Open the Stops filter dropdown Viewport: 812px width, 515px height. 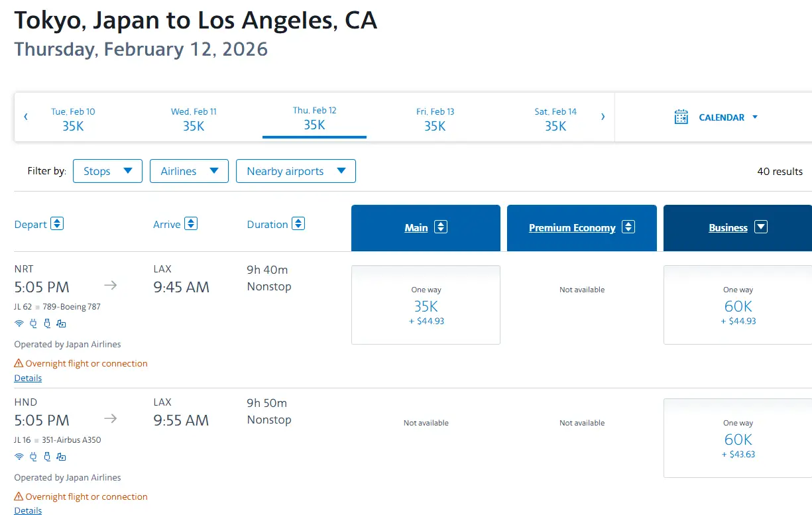pyautogui.click(x=107, y=171)
